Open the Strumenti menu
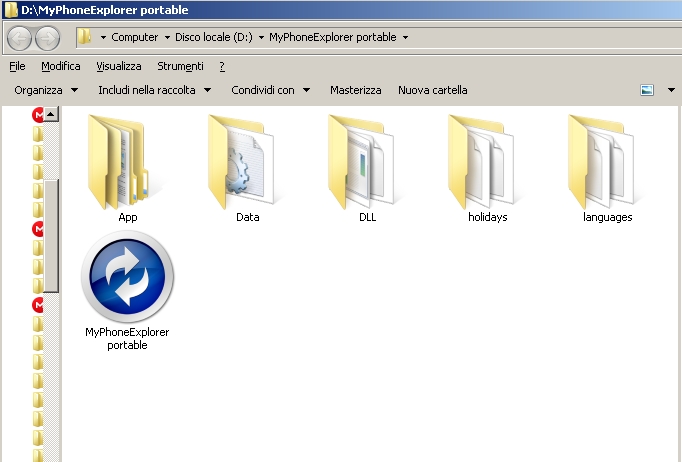The image size is (682, 462). pos(180,66)
